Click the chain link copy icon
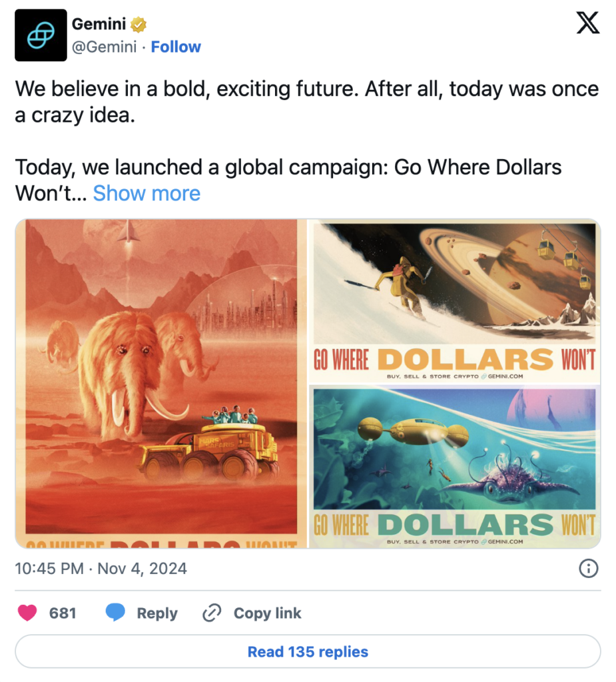 tap(212, 613)
